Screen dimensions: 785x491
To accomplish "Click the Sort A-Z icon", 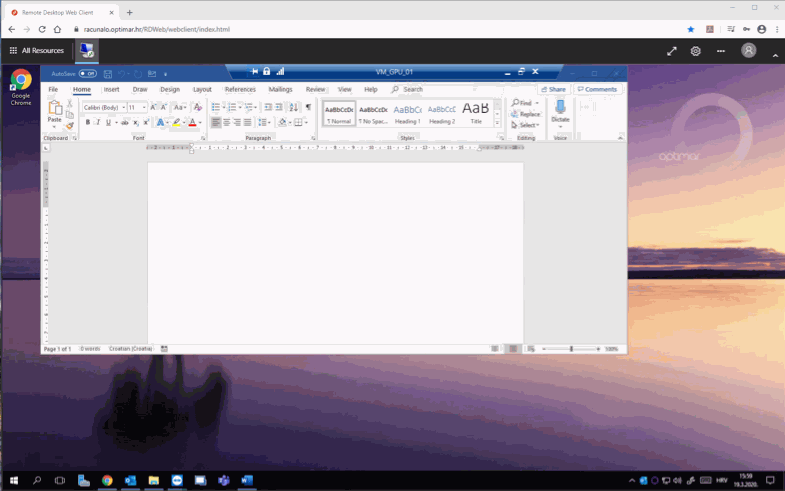I will pyautogui.click(x=294, y=107).
